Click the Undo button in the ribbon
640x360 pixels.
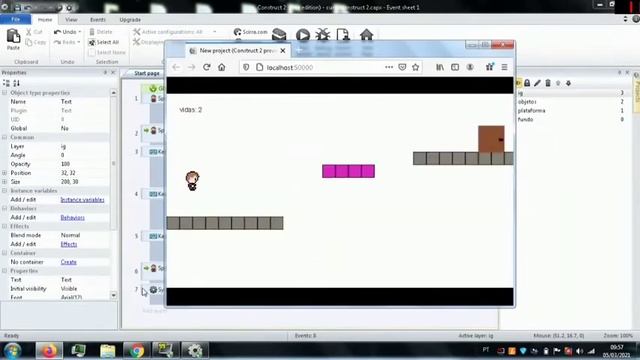point(65,32)
